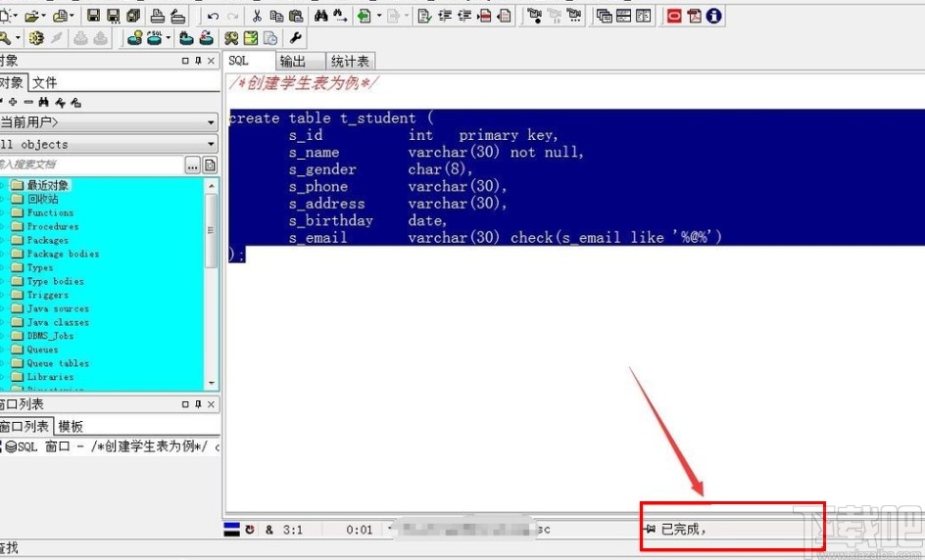Open a file with the folder icon
Viewport: 925px width, 560px height.
[31, 16]
